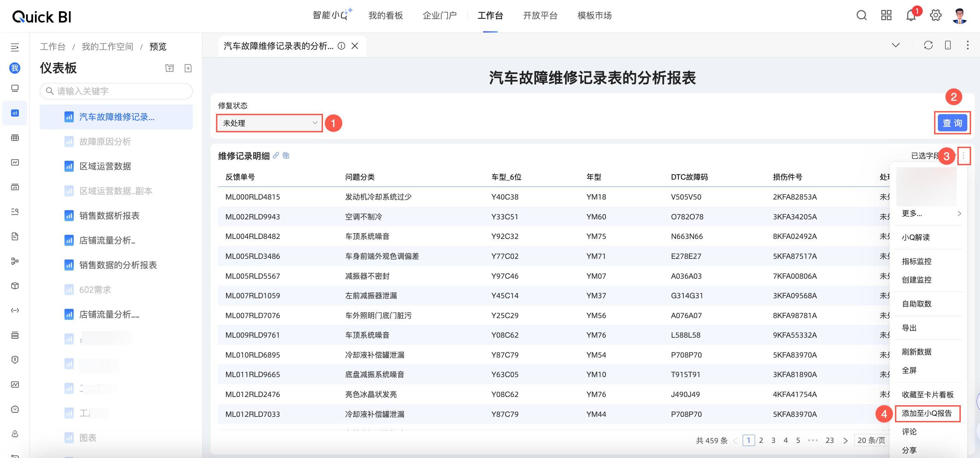Select 添加至小Q报告 menu entry
The image size is (980, 458).
[x=927, y=413]
